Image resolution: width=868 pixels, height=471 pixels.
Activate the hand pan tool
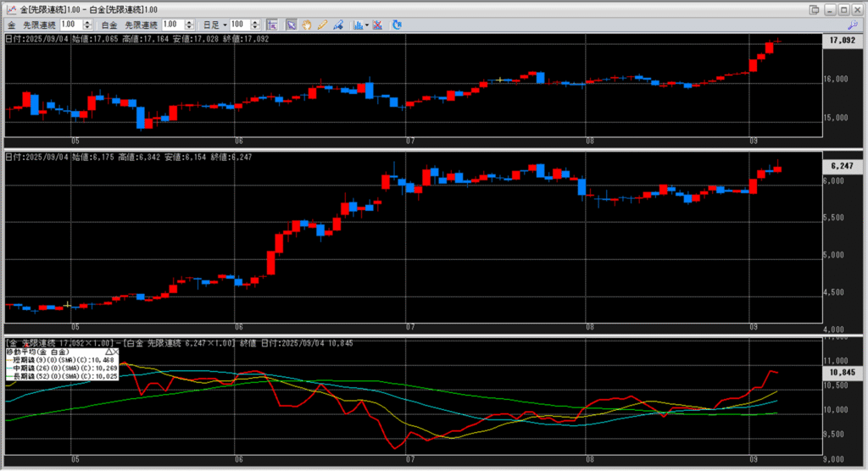(307, 25)
